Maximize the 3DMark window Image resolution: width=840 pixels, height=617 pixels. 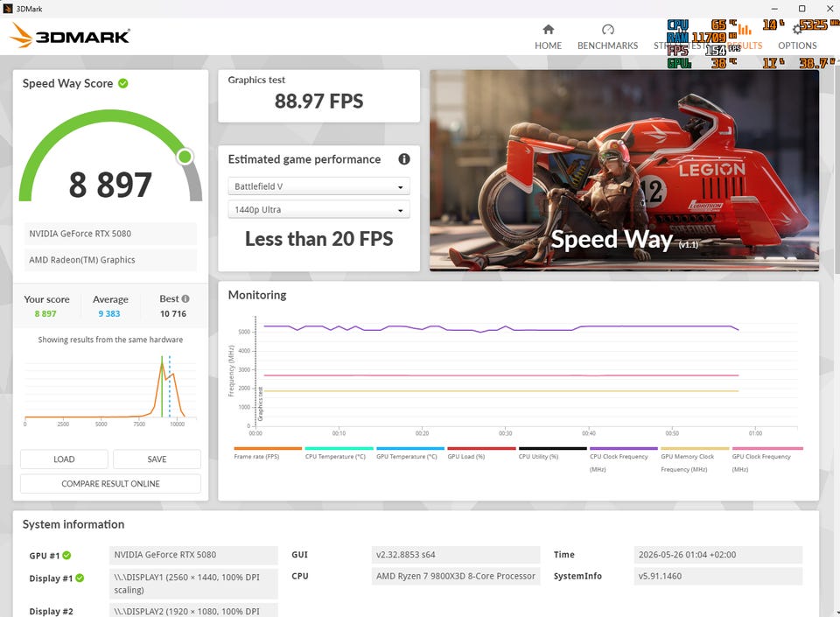[801, 9]
